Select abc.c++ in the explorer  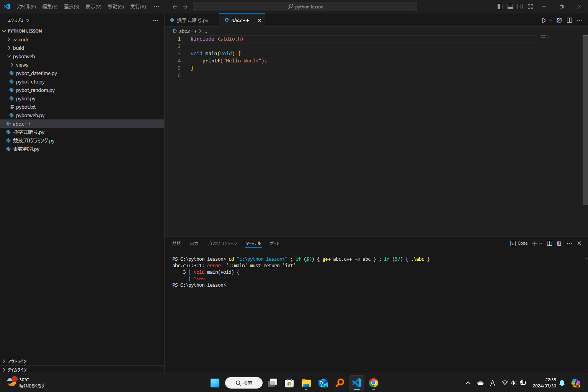pyautogui.click(x=82, y=124)
